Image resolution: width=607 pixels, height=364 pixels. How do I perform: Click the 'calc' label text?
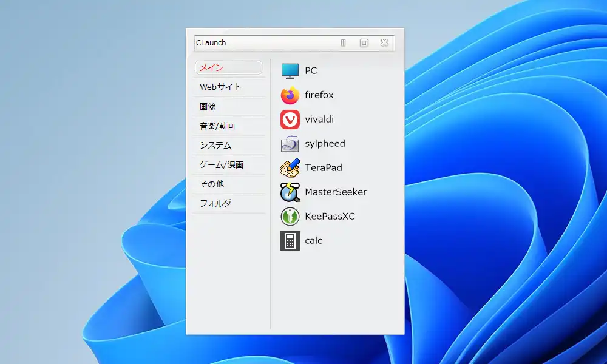[x=314, y=241]
